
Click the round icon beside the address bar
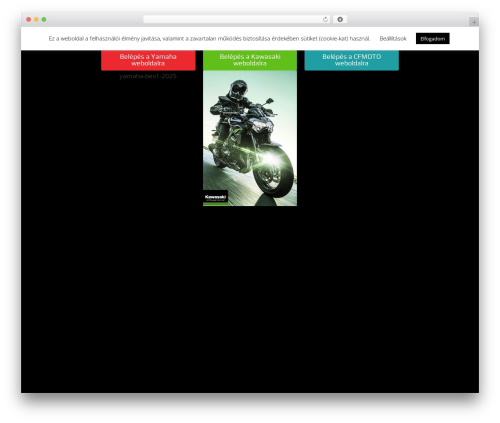tap(340, 19)
